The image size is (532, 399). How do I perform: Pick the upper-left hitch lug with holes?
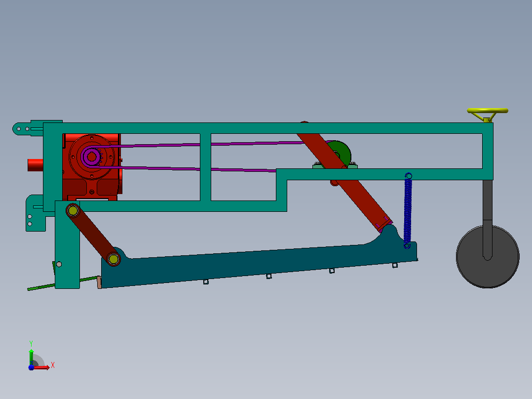(28, 128)
